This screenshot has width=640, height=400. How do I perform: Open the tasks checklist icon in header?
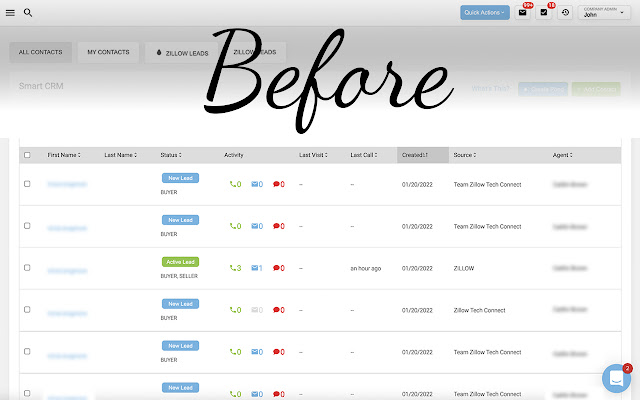coord(544,13)
